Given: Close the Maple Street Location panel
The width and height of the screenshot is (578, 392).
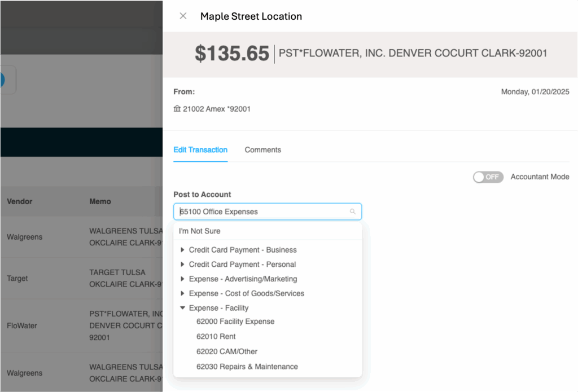Looking at the screenshot, I should coord(183,16).
